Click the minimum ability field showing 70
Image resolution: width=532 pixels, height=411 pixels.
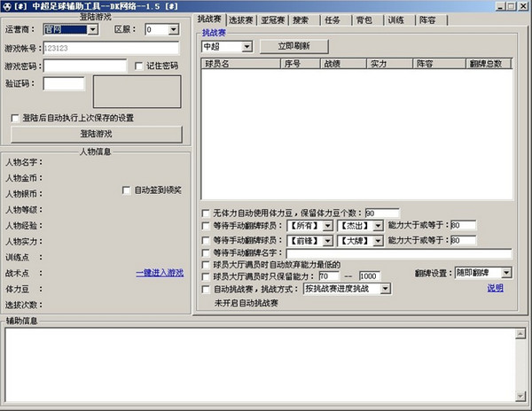(x=329, y=276)
